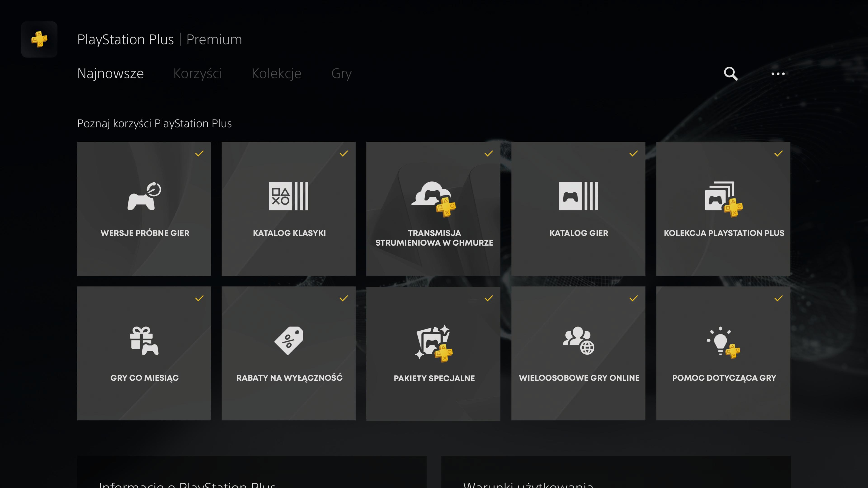Select the game trials controller icon

(x=144, y=196)
